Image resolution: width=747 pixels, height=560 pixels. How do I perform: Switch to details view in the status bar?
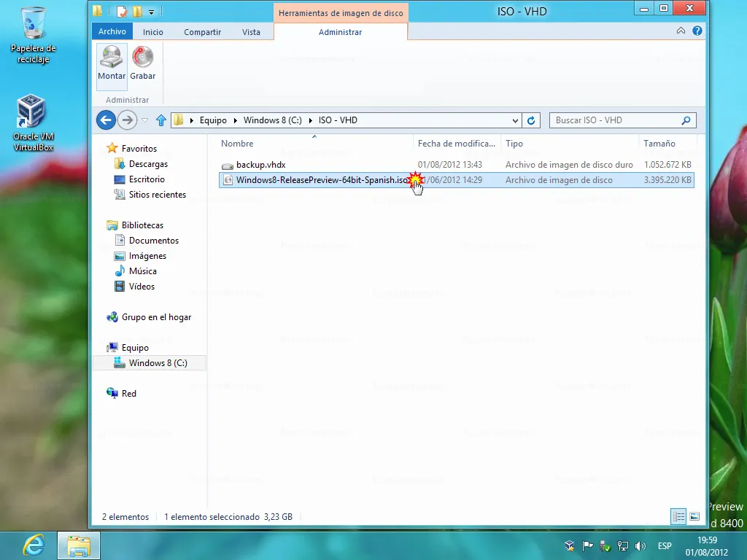click(679, 517)
